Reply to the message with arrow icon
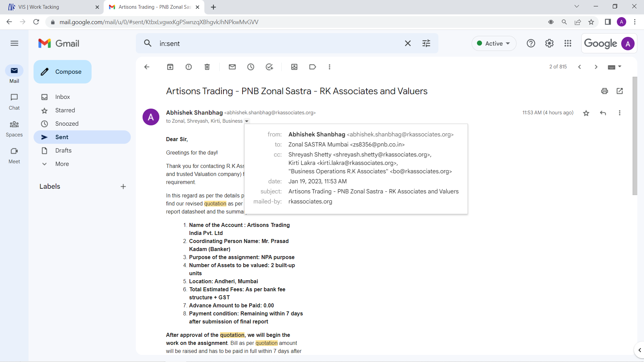This screenshot has width=644, height=362. coord(603,113)
